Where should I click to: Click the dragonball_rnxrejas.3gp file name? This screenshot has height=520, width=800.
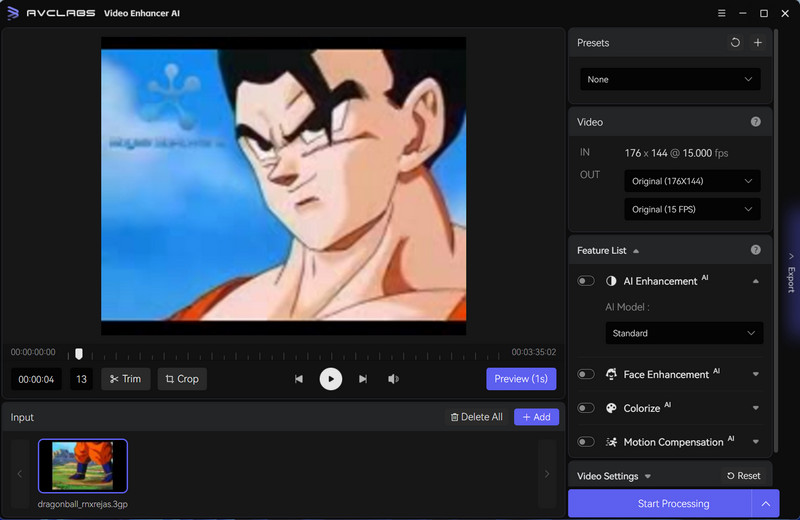[x=83, y=504]
